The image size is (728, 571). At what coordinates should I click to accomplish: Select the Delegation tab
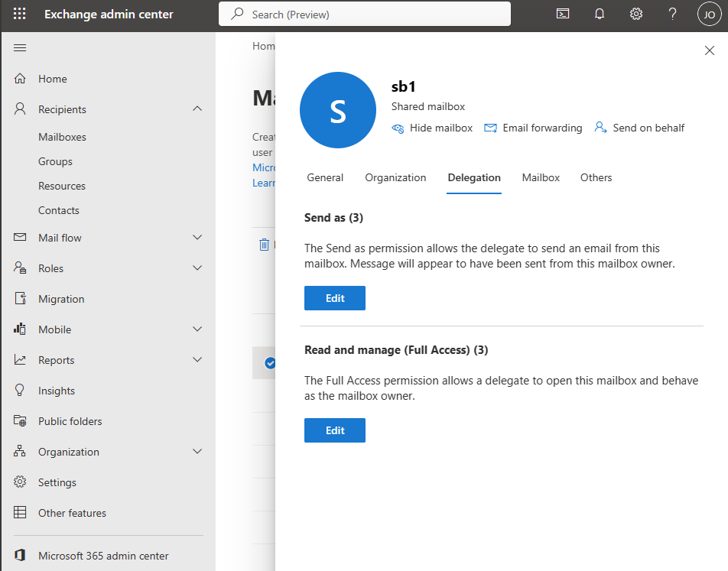474,178
